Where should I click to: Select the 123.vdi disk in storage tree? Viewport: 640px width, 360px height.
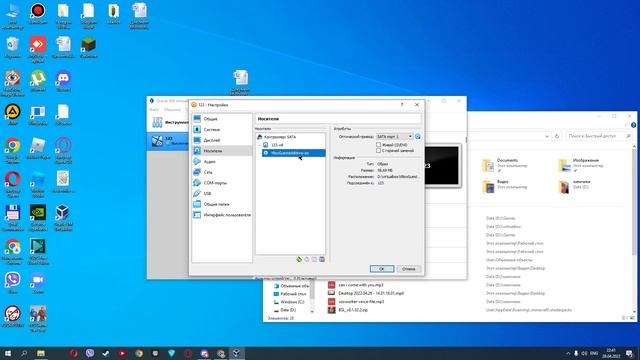277,145
